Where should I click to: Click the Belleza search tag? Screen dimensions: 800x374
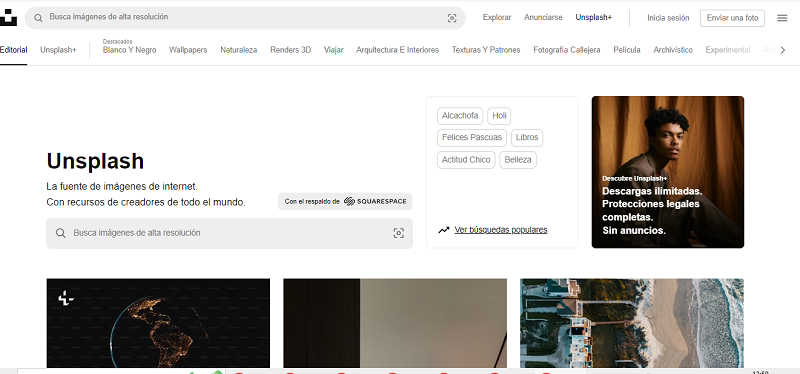tap(517, 160)
